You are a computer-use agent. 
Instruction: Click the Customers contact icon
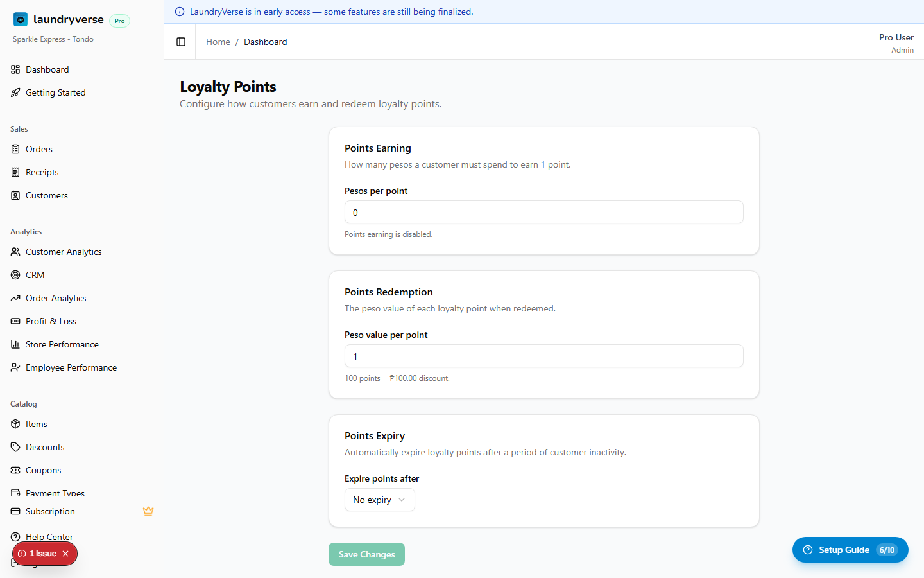click(x=15, y=195)
